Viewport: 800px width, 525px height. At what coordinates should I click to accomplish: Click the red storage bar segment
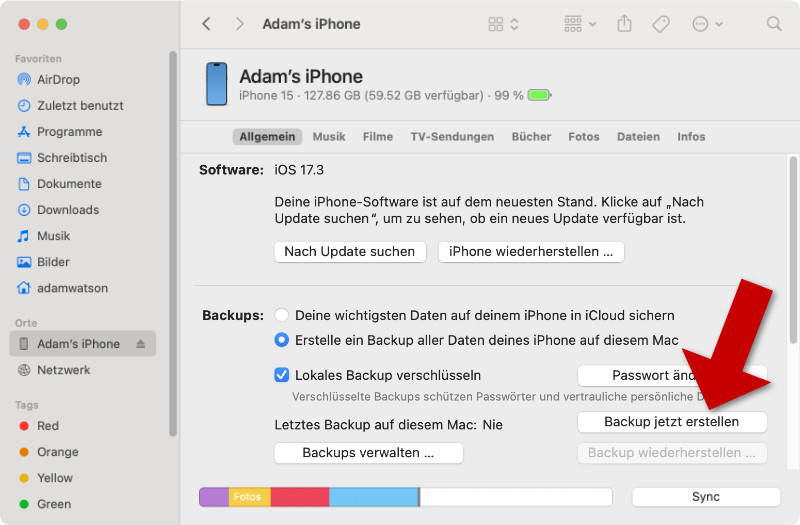[x=300, y=497]
